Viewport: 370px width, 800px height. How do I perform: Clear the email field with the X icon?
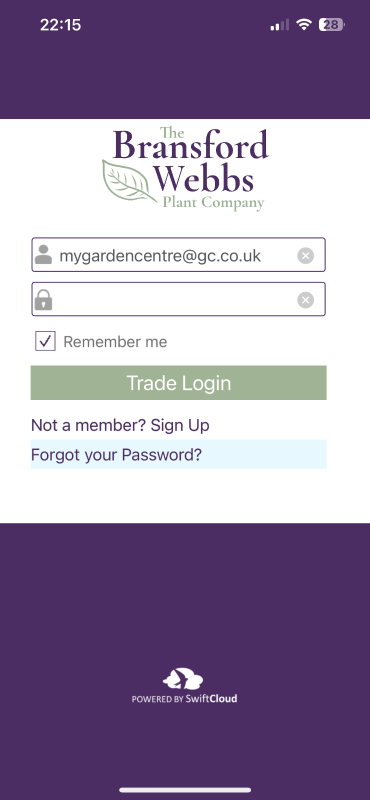305,255
